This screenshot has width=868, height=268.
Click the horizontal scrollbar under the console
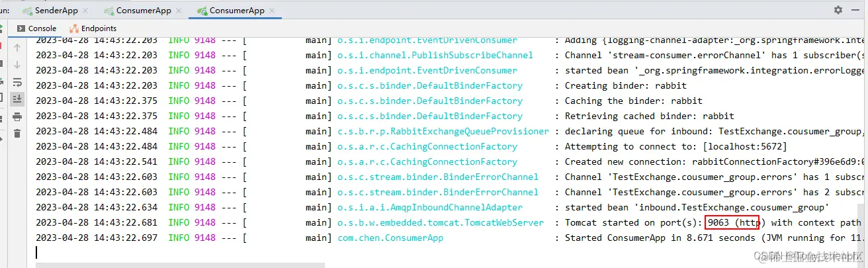[180, 265]
